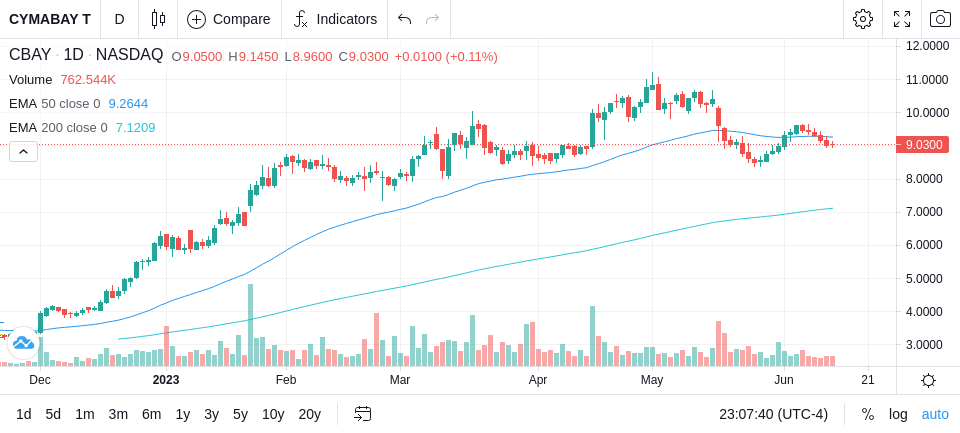Open chart settings gear
The image size is (960, 433).
[863, 19]
